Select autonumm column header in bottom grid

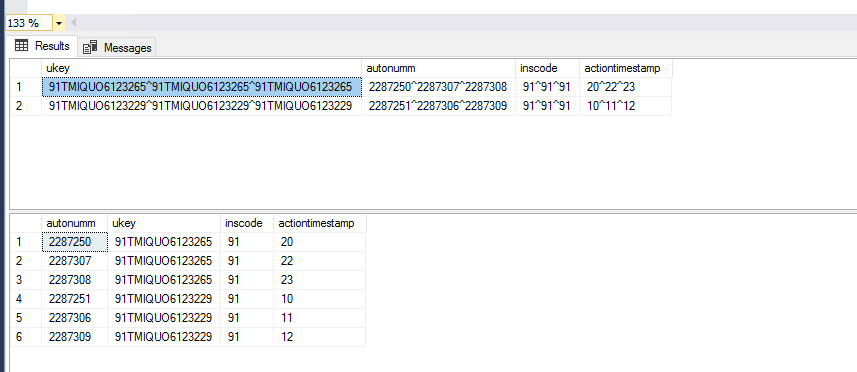pyautogui.click(x=74, y=223)
